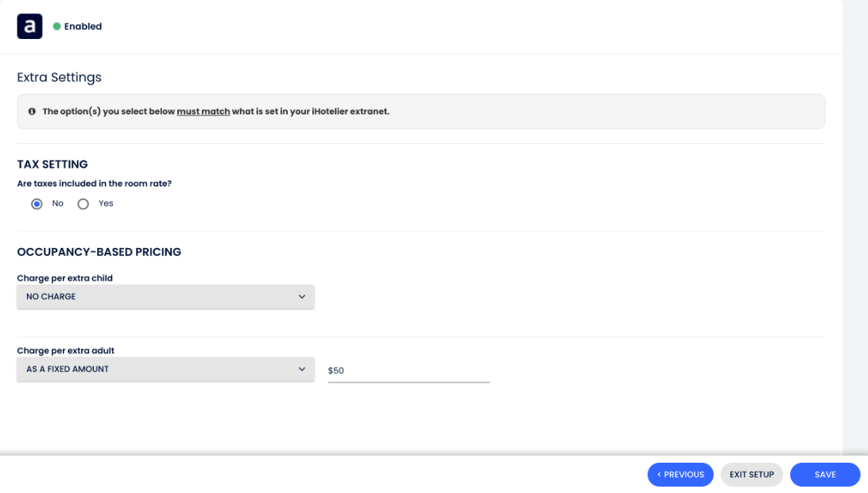Click the Amadeus 'a' logo icon
The image size is (868, 493).
tap(29, 26)
